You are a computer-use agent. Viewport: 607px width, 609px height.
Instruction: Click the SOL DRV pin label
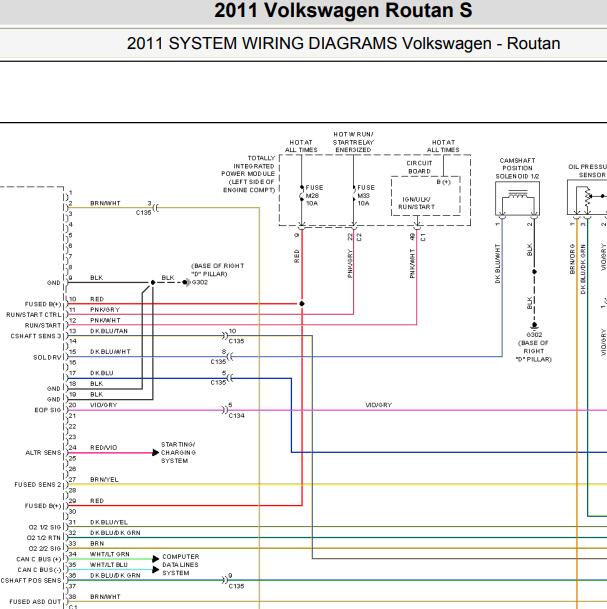(47, 357)
